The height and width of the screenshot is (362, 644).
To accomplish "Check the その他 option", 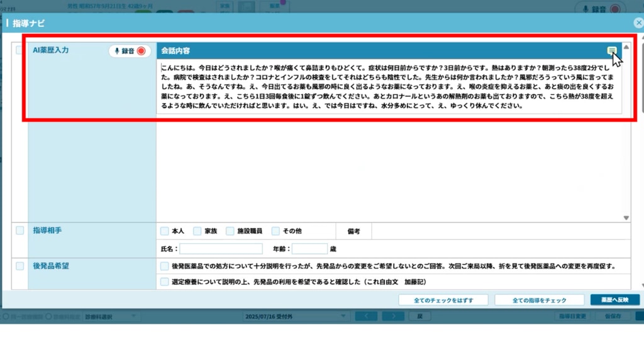I will click(275, 231).
